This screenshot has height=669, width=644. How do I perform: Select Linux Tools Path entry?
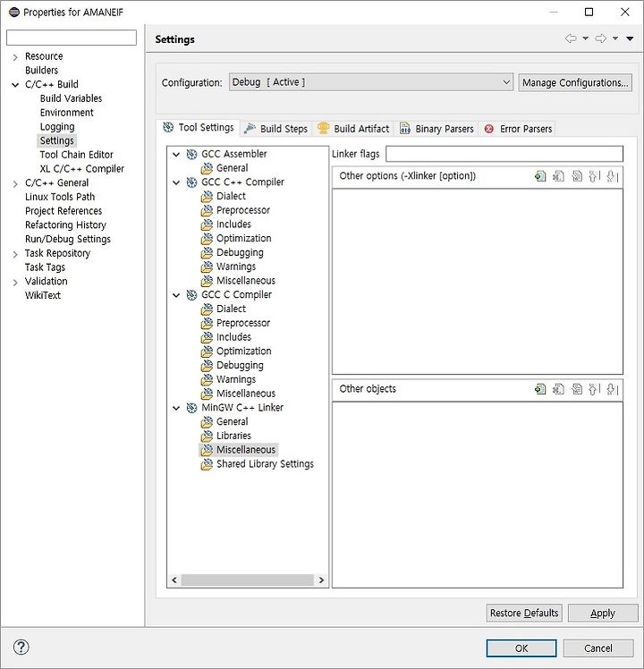60,197
